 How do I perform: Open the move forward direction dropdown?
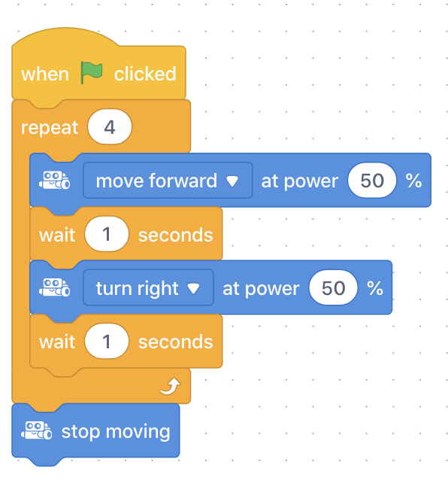click(168, 181)
